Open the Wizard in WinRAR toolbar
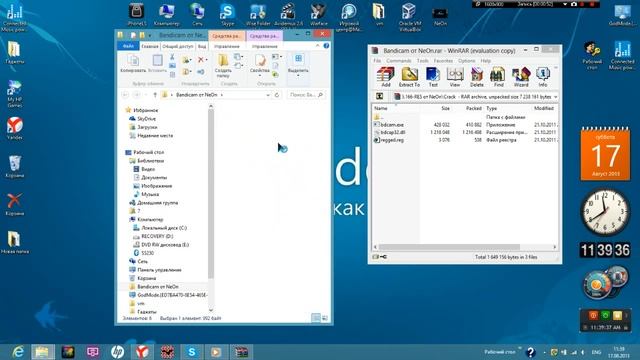This screenshot has width=640, height=360. click(x=521, y=77)
